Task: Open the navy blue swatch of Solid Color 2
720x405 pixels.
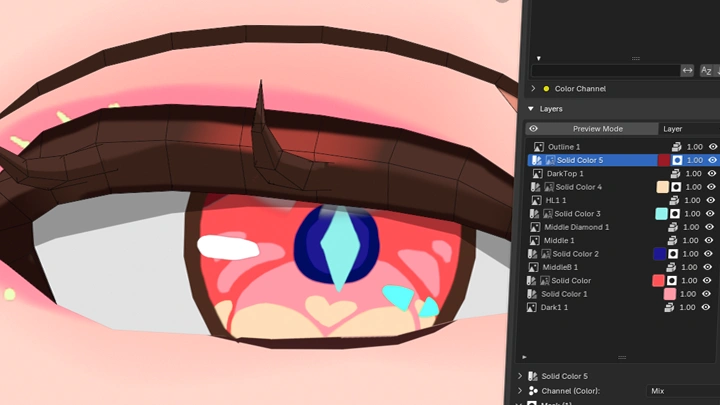Action: 659,253
